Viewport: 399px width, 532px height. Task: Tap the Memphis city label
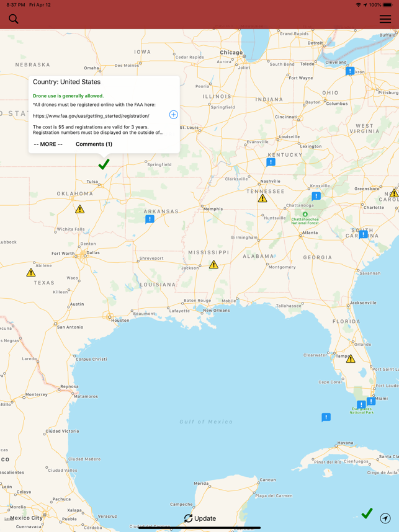coord(213,209)
